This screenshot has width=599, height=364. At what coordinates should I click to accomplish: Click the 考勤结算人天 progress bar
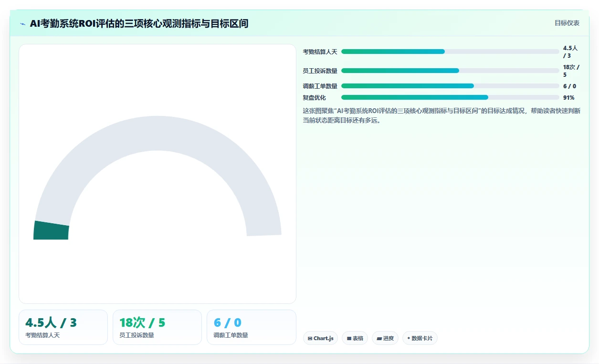click(x=450, y=52)
